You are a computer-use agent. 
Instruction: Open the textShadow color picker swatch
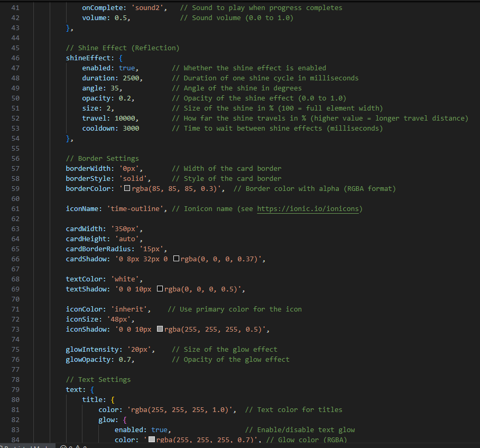tap(160, 289)
